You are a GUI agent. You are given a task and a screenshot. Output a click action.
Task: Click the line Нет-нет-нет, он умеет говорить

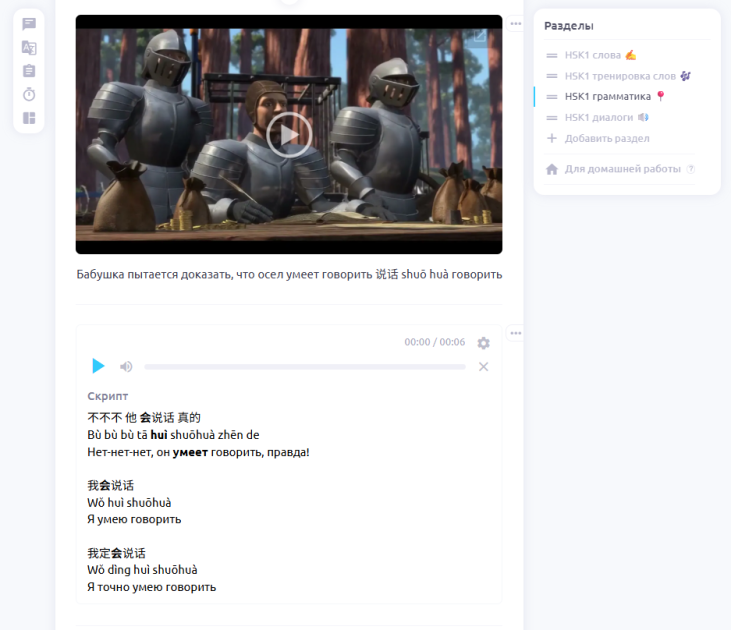[198, 452]
